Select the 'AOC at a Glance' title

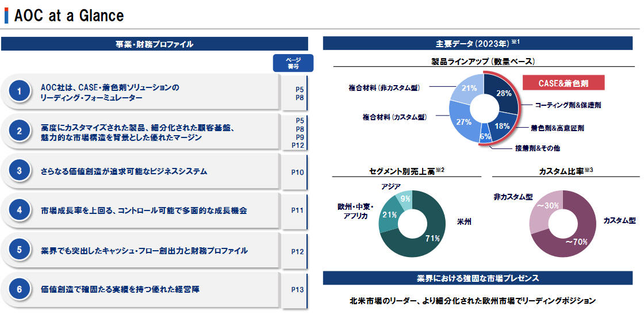click(68, 16)
